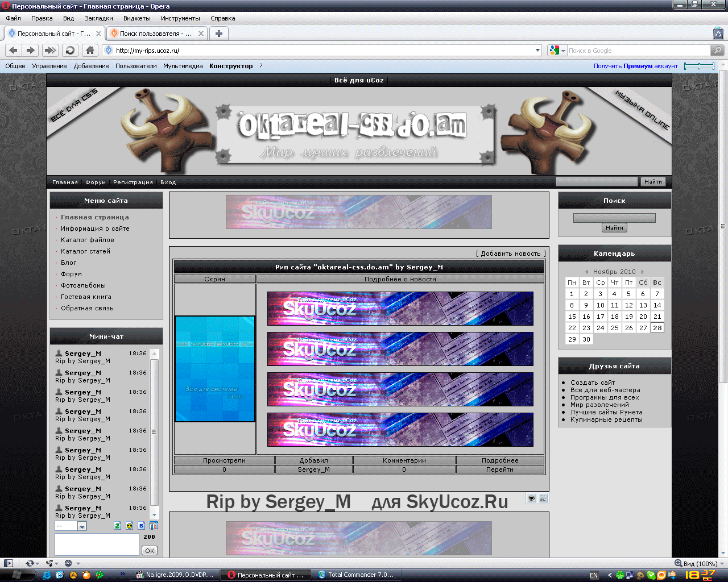Go to the Home page icon
This screenshot has width=728, height=582.
pyautogui.click(x=89, y=51)
